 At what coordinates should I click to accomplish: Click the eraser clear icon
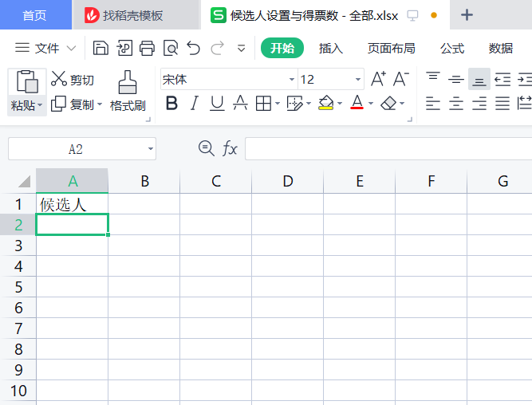click(388, 103)
